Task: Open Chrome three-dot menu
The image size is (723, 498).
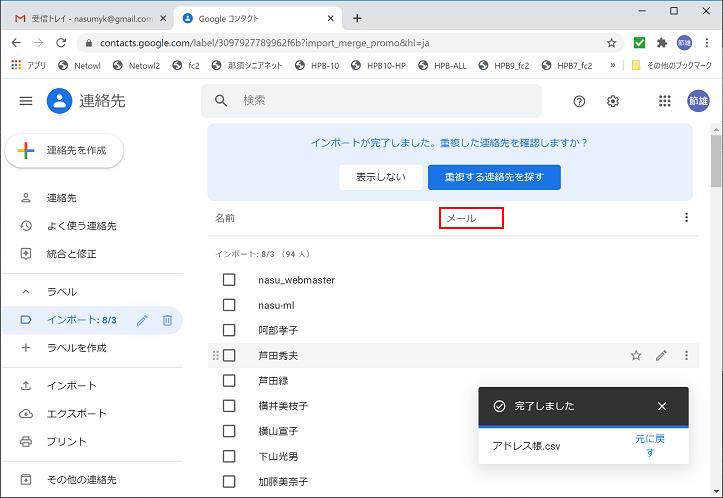Action: click(x=706, y=43)
